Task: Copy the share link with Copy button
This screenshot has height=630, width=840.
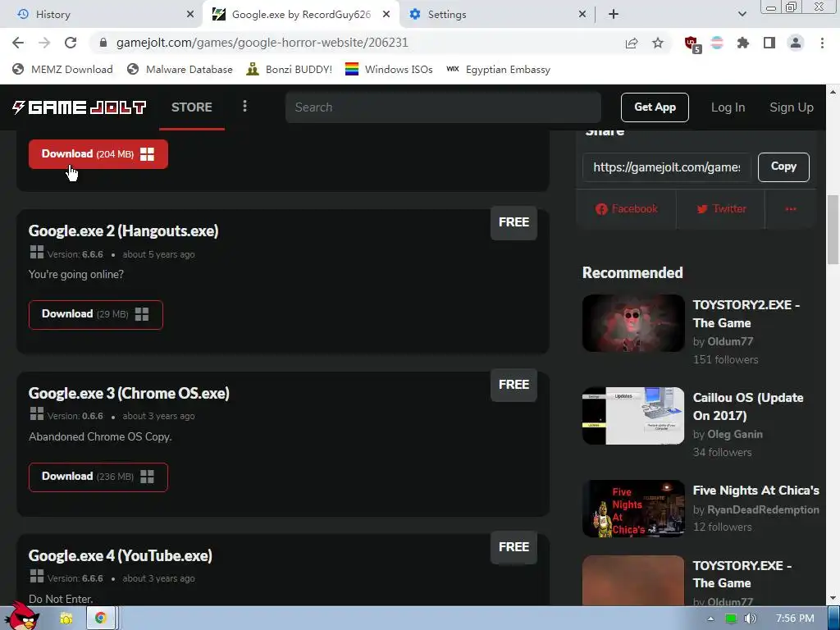Action: [783, 167]
